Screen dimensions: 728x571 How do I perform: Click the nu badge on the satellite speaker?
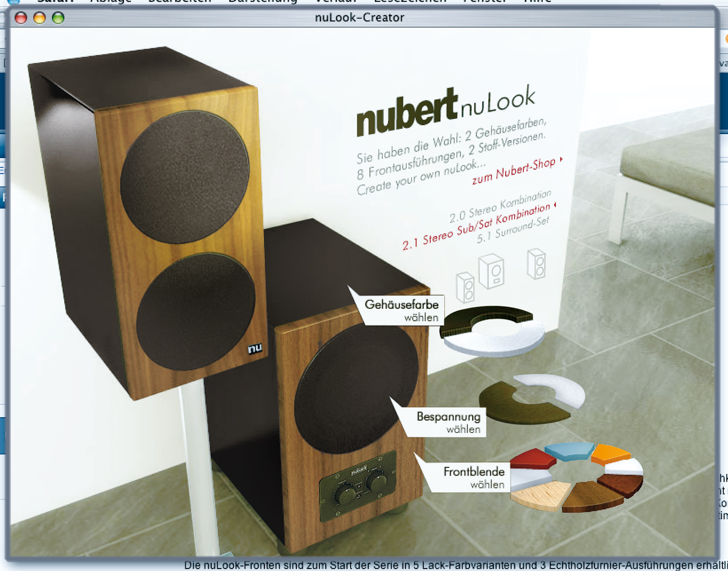[x=255, y=349]
